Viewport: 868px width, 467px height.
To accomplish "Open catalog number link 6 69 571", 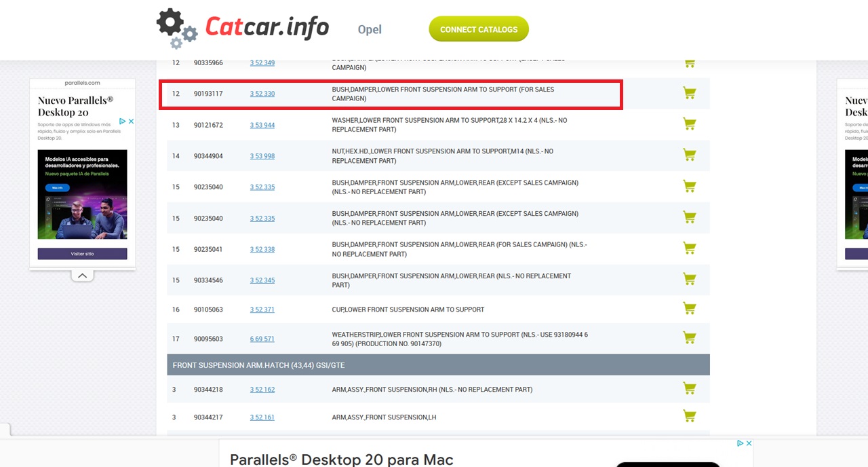I will pyautogui.click(x=262, y=339).
